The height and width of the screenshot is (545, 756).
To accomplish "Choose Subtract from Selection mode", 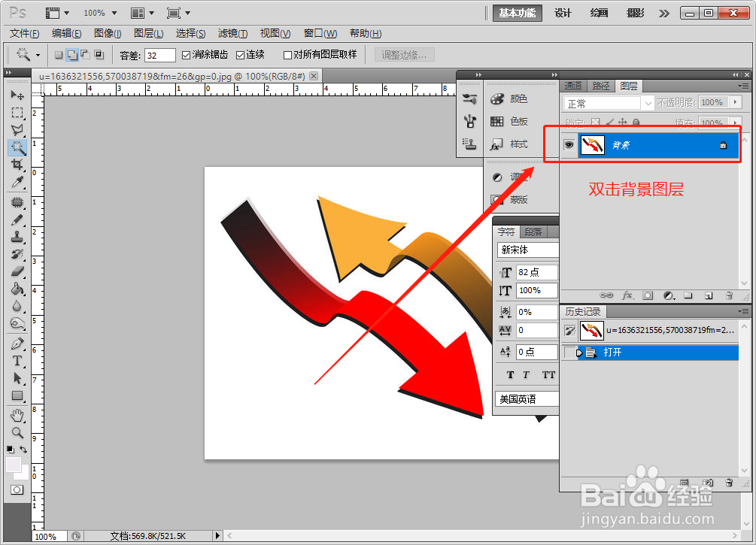I will coord(85,55).
